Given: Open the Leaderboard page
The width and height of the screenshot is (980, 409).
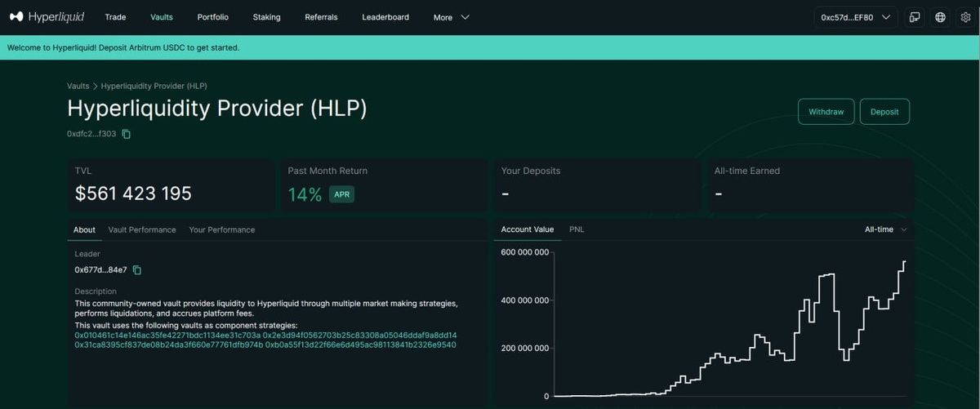Looking at the screenshot, I should point(385,17).
